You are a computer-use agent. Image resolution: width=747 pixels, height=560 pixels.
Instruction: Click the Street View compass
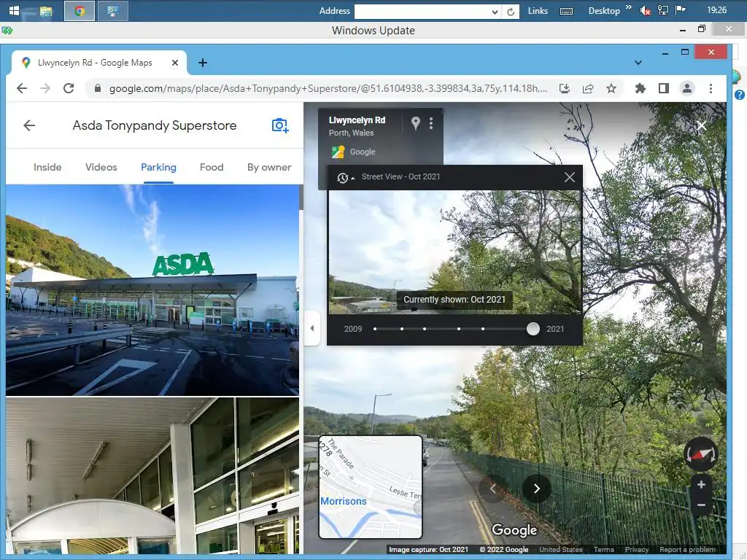(x=701, y=454)
